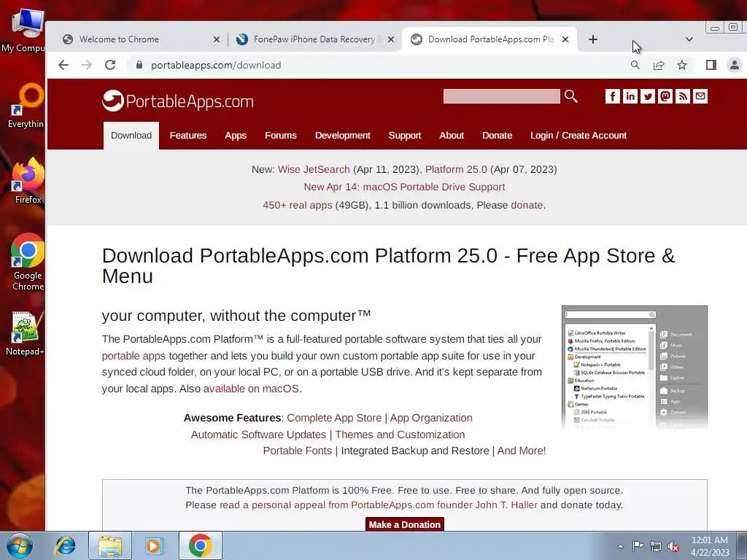Image resolution: width=747 pixels, height=560 pixels.
Task: Open Portable Fonts link
Action: (298, 451)
